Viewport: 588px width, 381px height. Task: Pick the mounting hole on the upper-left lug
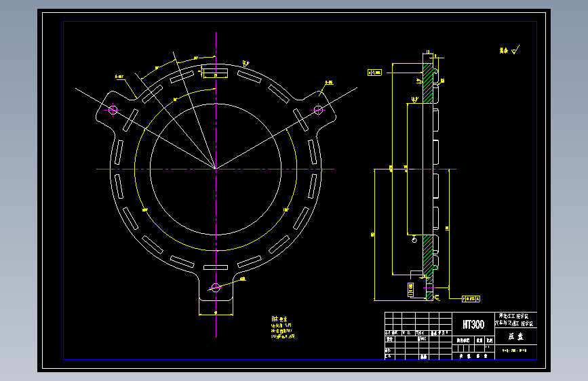[x=113, y=110]
